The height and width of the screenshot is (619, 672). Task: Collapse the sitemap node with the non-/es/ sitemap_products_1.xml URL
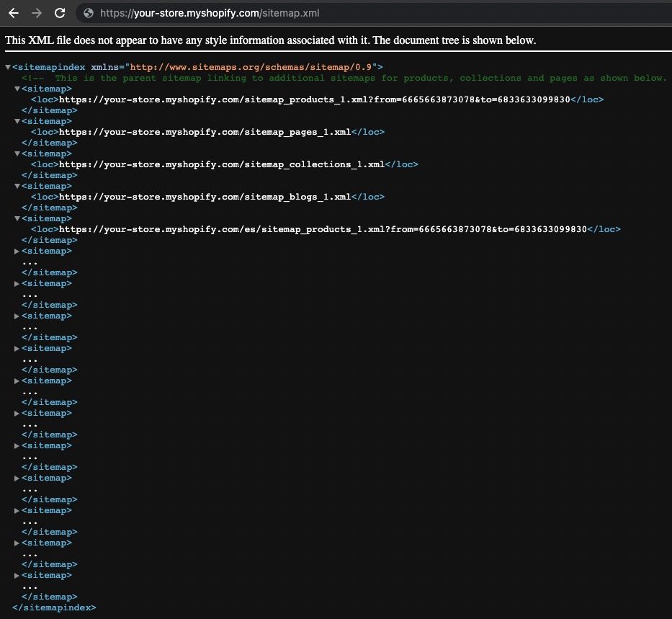(x=17, y=89)
